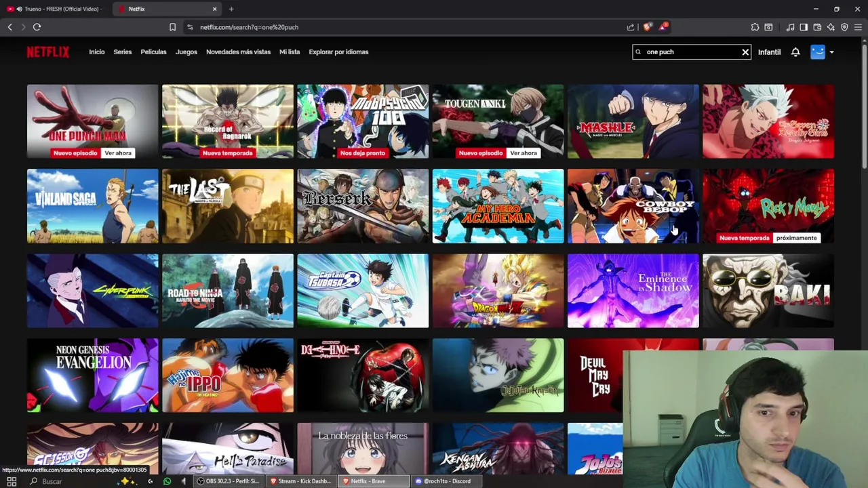The image size is (868, 488).
Task: Go to Inicio
Action: (x=97, y=52)
